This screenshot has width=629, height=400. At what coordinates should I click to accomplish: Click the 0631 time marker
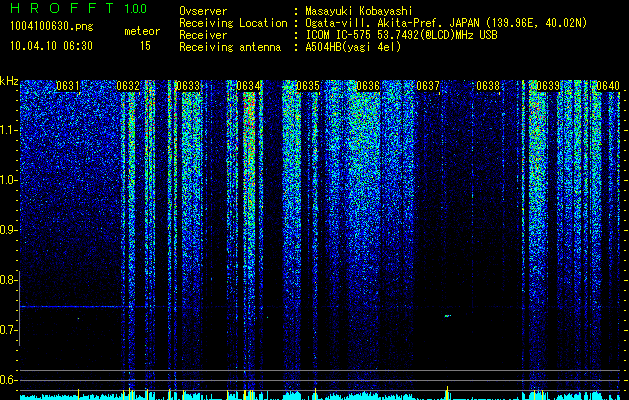tap(67, 86)
